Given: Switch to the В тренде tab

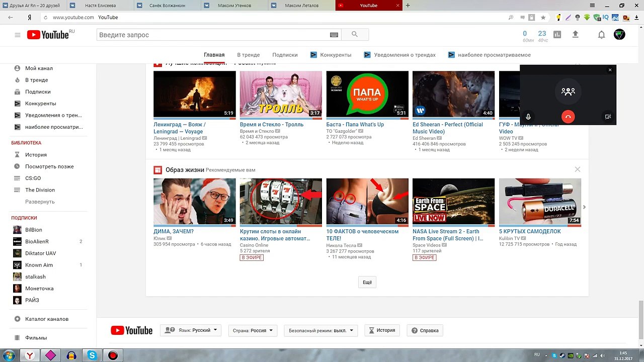Looking at the screenshot, I should (249, 55).
